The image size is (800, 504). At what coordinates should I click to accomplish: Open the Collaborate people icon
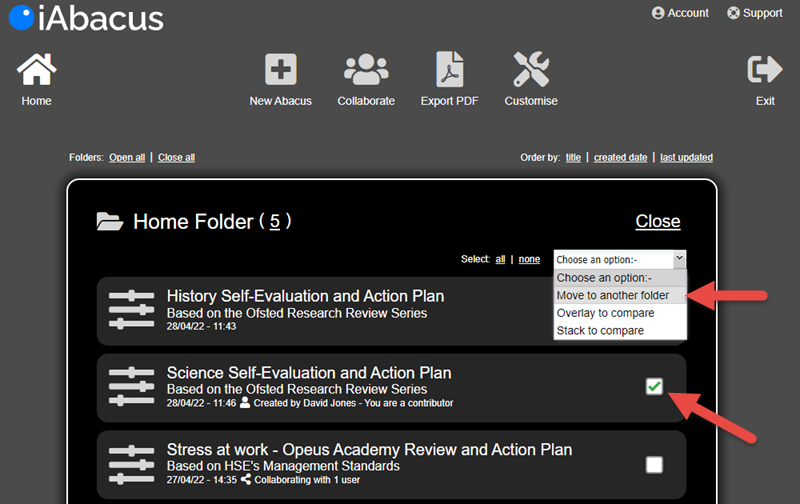tap(366, 70)
